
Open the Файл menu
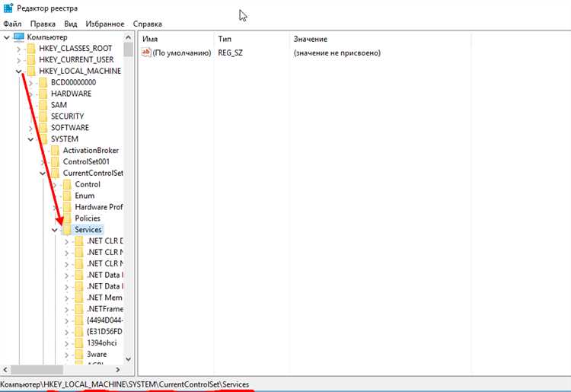(11, 24)
